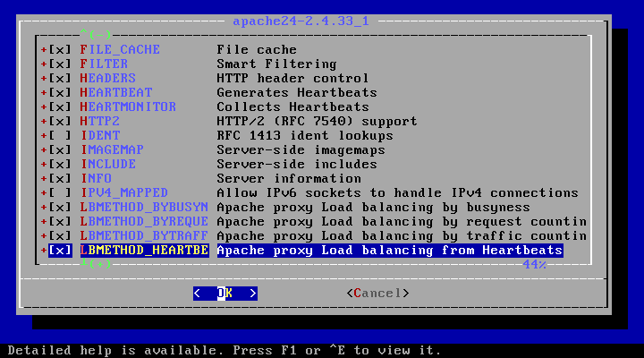The height and width of the screenshot is (358, 644).
Task: Select the LBMETHOD_HEARTBE option name
Action: click(144, 251)
